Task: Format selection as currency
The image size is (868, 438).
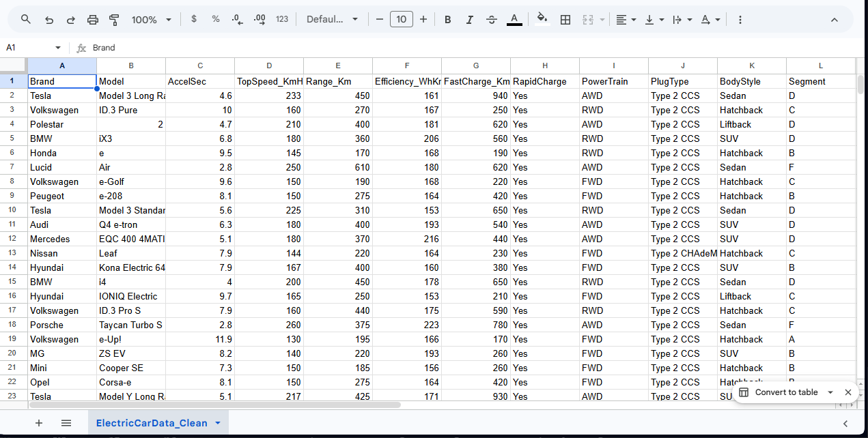Action: coord(194,20)
